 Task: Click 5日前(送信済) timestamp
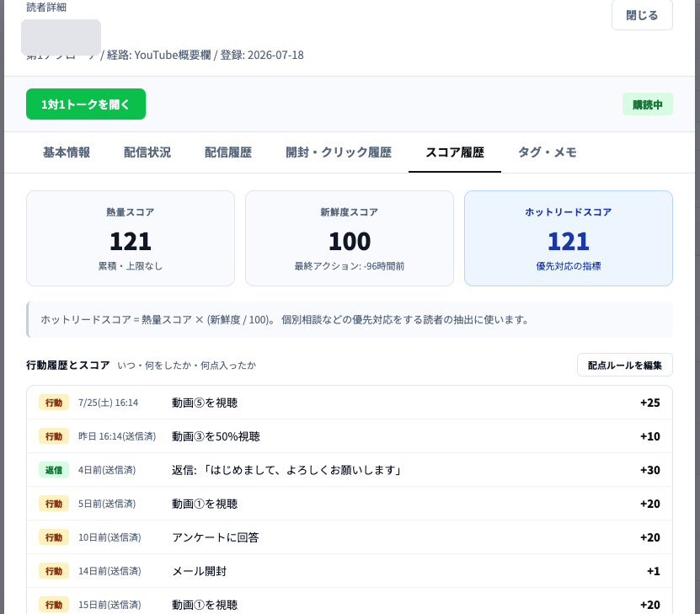point(107,504)
